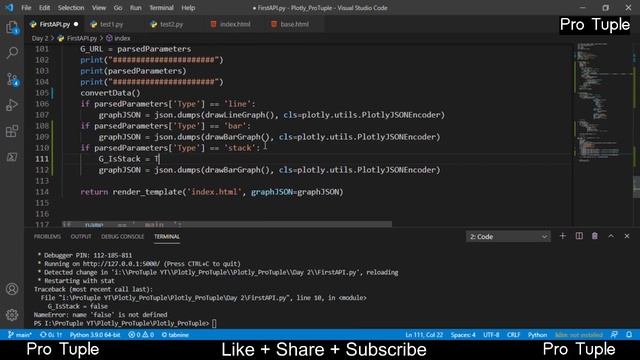Open the Terminal menu

[161, 8]
